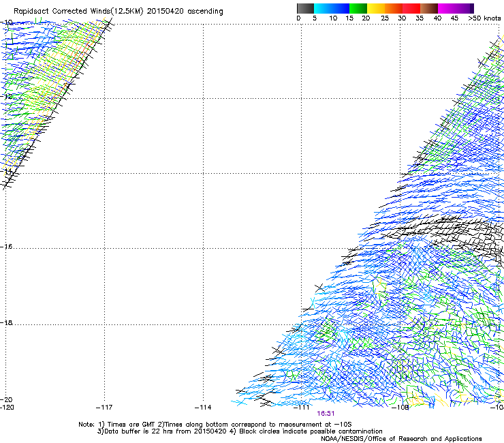Click the -16 latitude axis label
Viewport: 504px width, 443px height.
click(x=6, y=247)
